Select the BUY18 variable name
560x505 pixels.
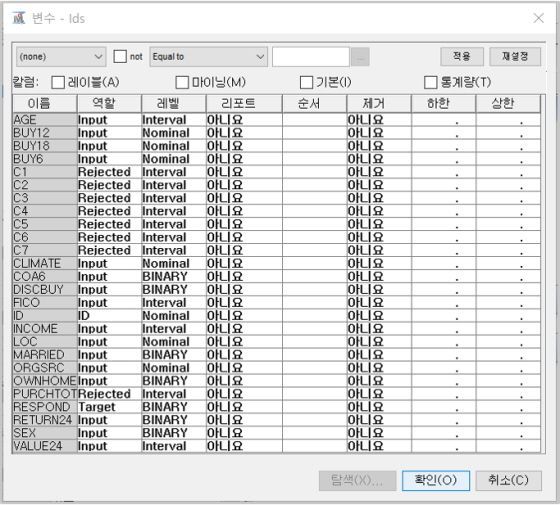click(x=45, y=146)
